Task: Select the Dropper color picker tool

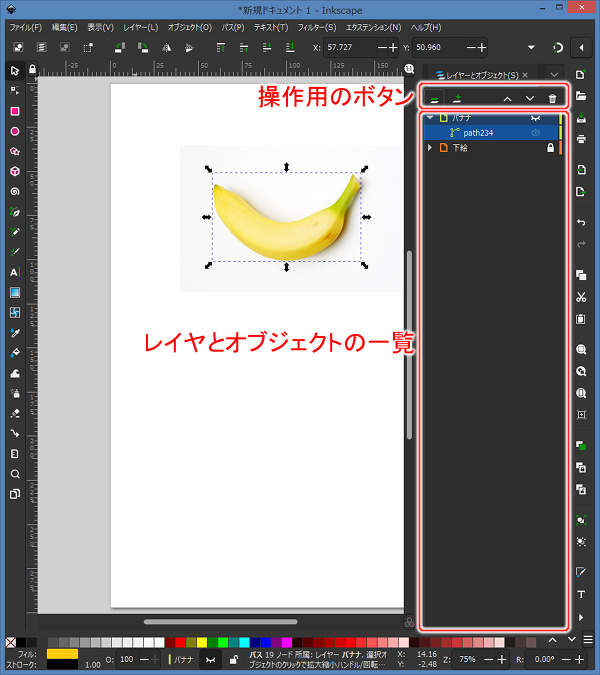Action: click(x=15, y=333)
